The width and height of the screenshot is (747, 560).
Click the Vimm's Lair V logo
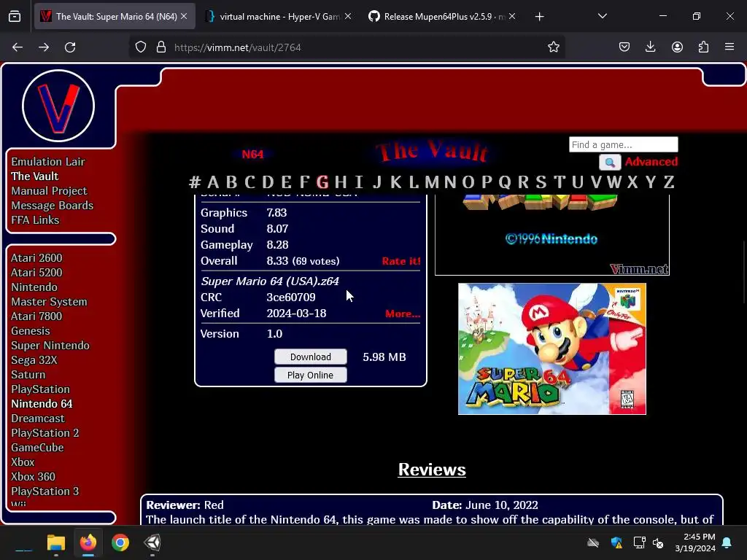(x=58, y=106)
